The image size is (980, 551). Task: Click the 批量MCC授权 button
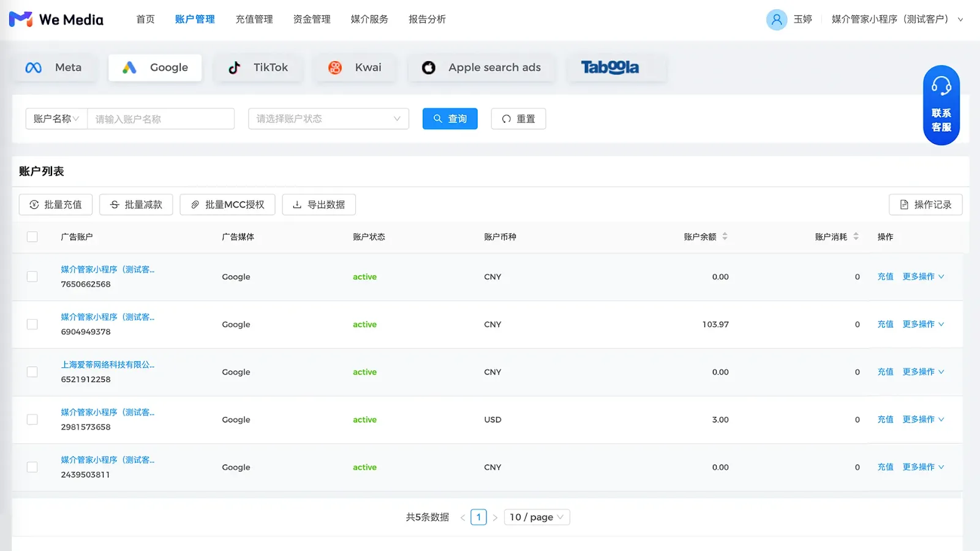(x=227, y=204)
